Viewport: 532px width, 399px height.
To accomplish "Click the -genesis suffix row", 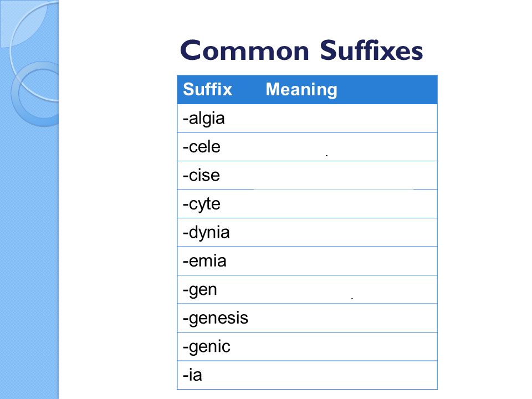I will point(307,318).
